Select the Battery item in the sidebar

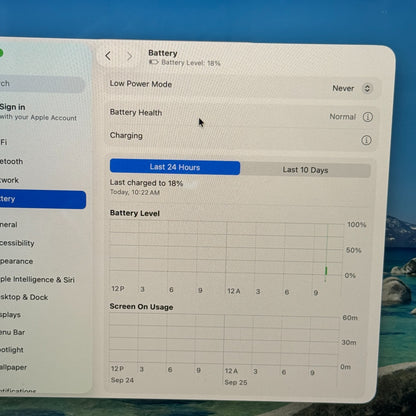[43, 199]
